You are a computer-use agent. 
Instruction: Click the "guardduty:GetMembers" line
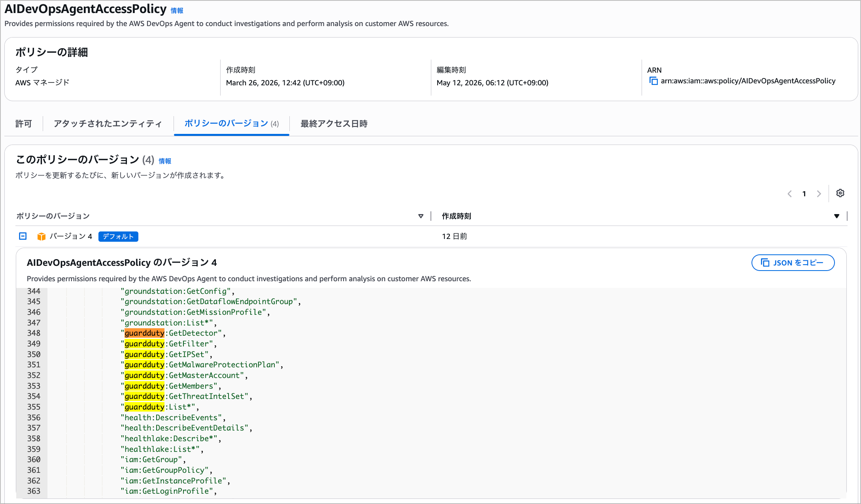pos(171,386)
